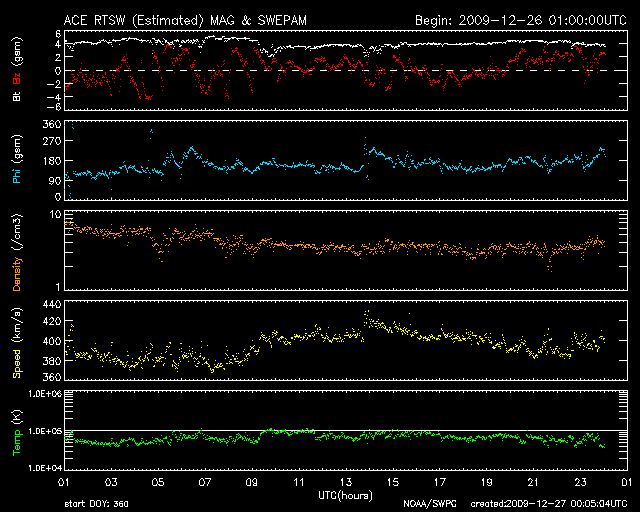Click the '07' hour label on time axis
Image resolution: width=640 pixels, height=512 pixels.
(205, 482)
